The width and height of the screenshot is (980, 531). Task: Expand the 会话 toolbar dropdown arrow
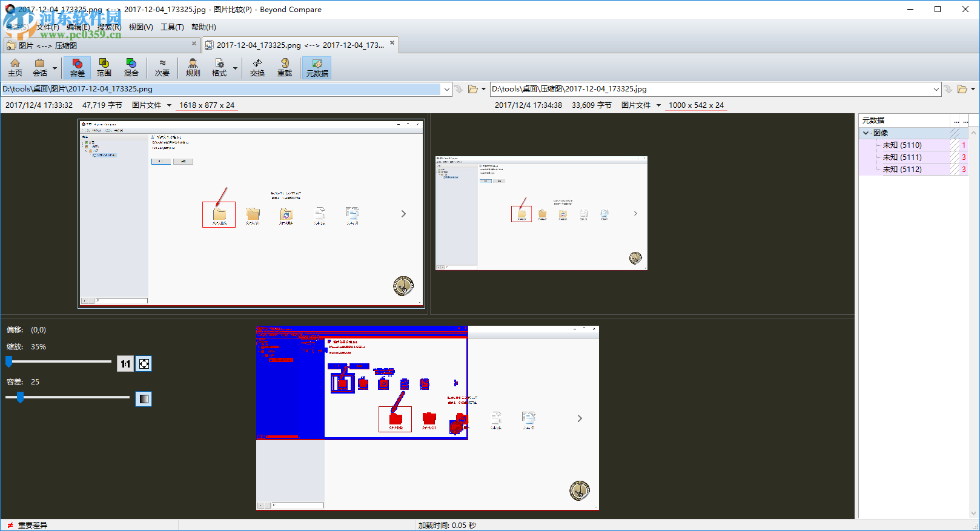(x=55, y=68)
